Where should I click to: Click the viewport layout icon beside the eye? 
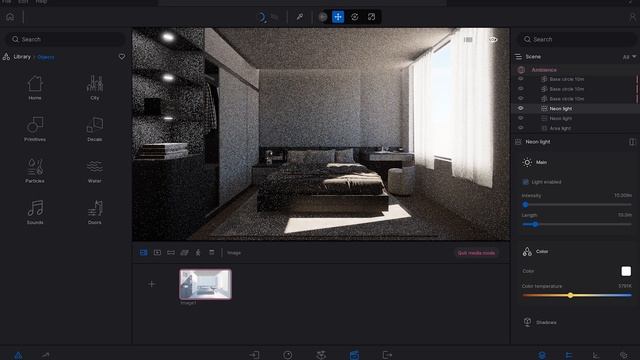(x=468, y=40)
